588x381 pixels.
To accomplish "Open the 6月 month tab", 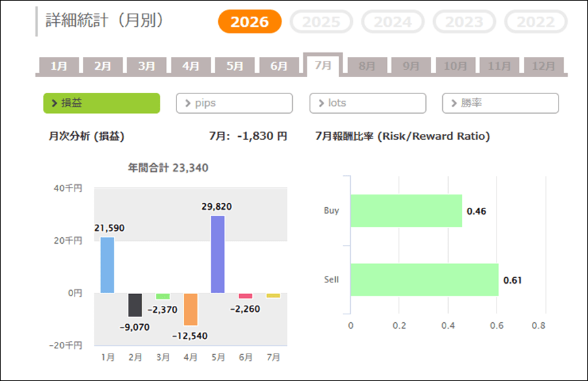I will [279, 66].
